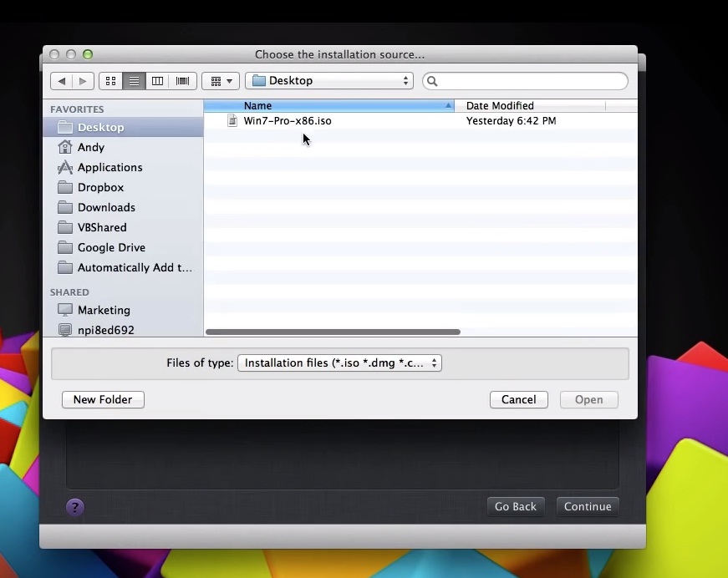Viewport: 728px width, 578px height.
Task: Select Dropbox folder in Favorites
Action: coord(100,188)
